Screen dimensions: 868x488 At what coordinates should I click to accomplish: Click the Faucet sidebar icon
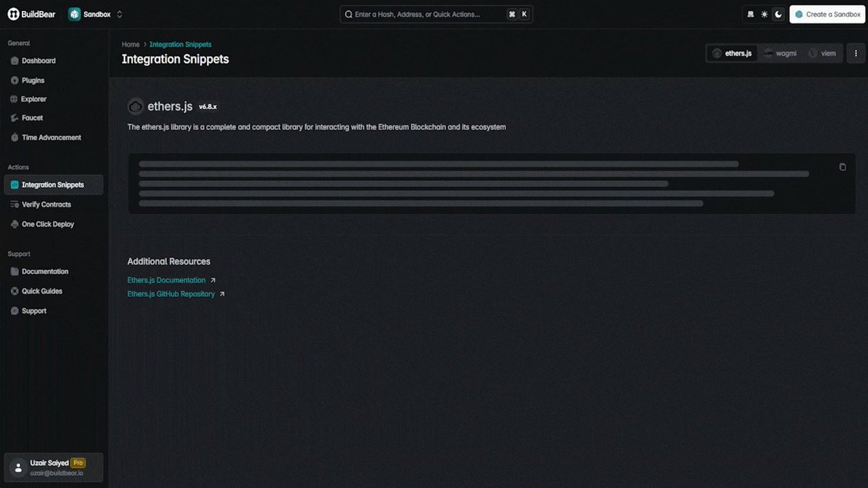tap(15, 118)
